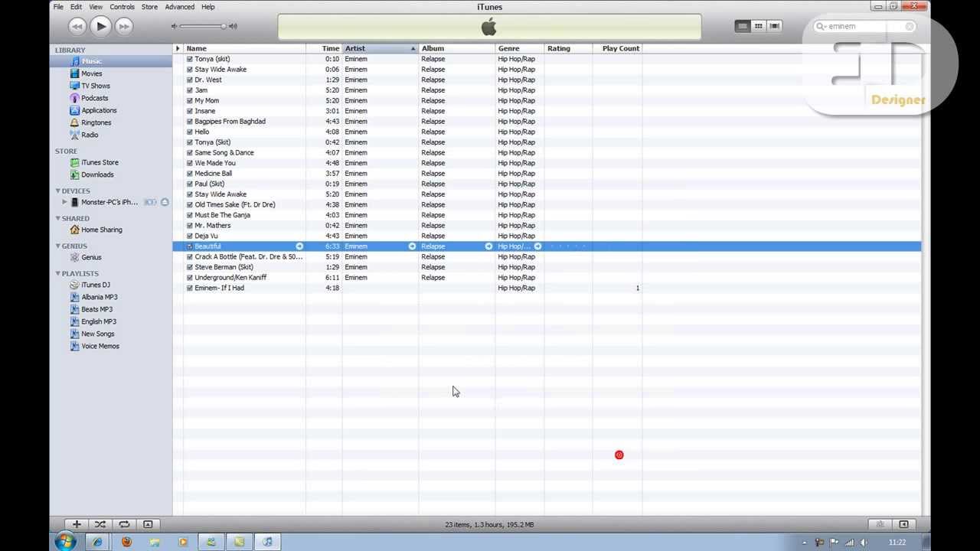This screenshot has width=980, height=551.
Task: Uncheck the "My Mom" song checkbox
Action: click(x=190, y=100)
